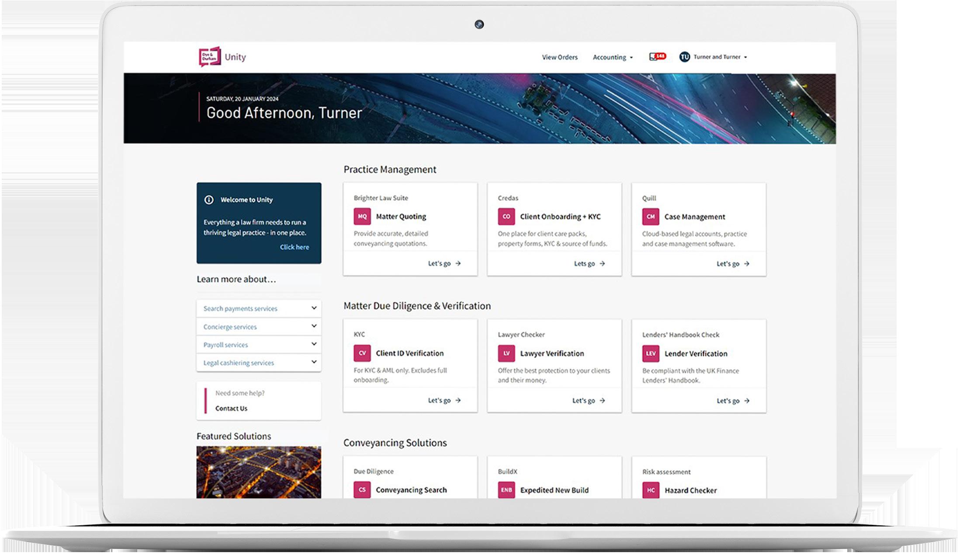Click the CO Client Onboarding icon

pyautogui.click(x=506, y=216)
